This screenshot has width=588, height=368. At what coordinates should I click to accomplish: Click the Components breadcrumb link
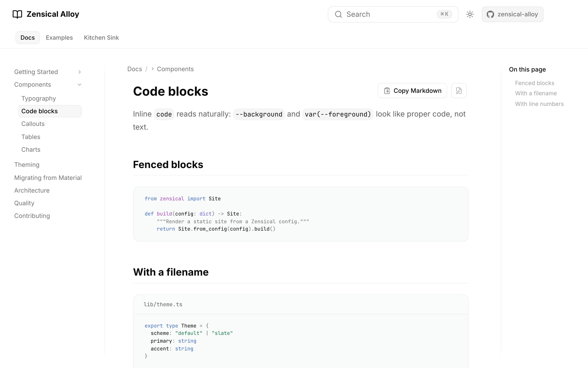coord(175,69)
